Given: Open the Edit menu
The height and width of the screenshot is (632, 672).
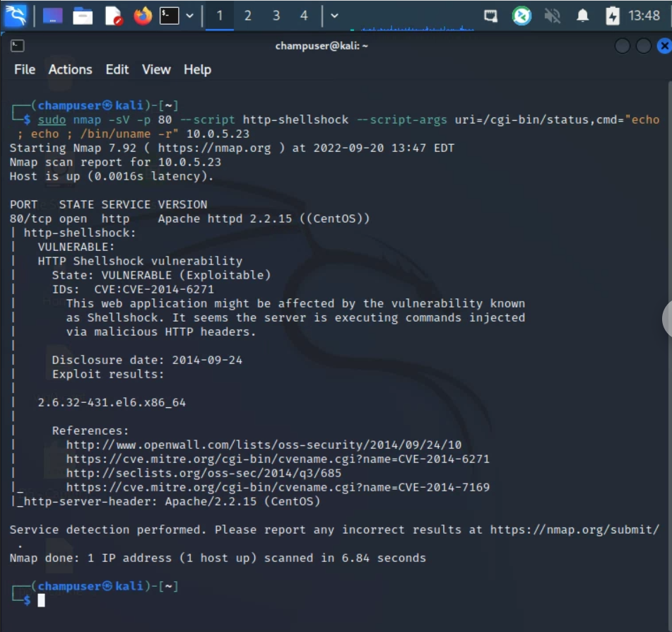Looking at the screenshot, I should click(117, 69).
